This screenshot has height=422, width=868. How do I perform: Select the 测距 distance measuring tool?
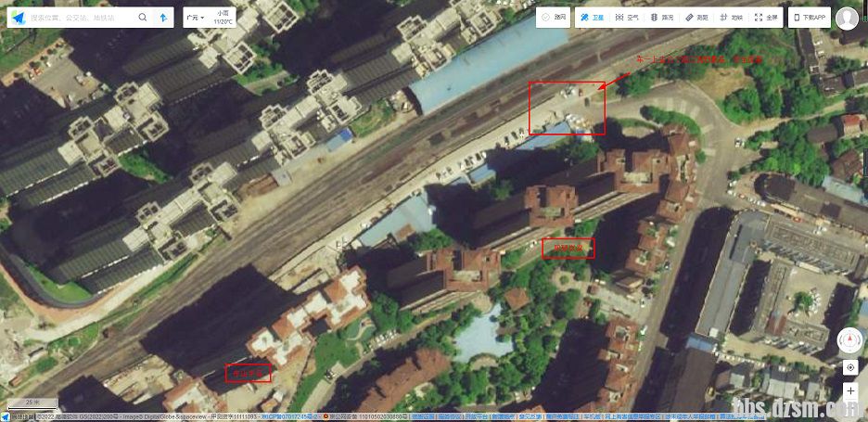tap(696, 18)
